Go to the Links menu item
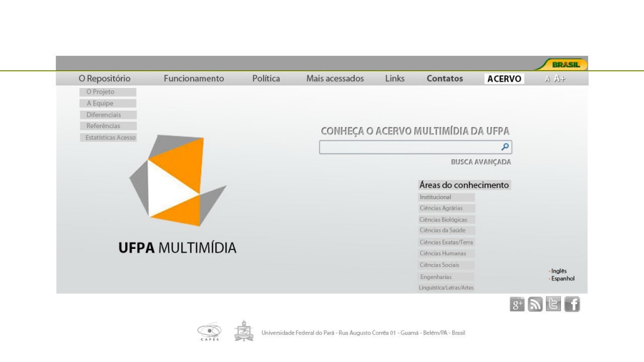 click(395, 79)
